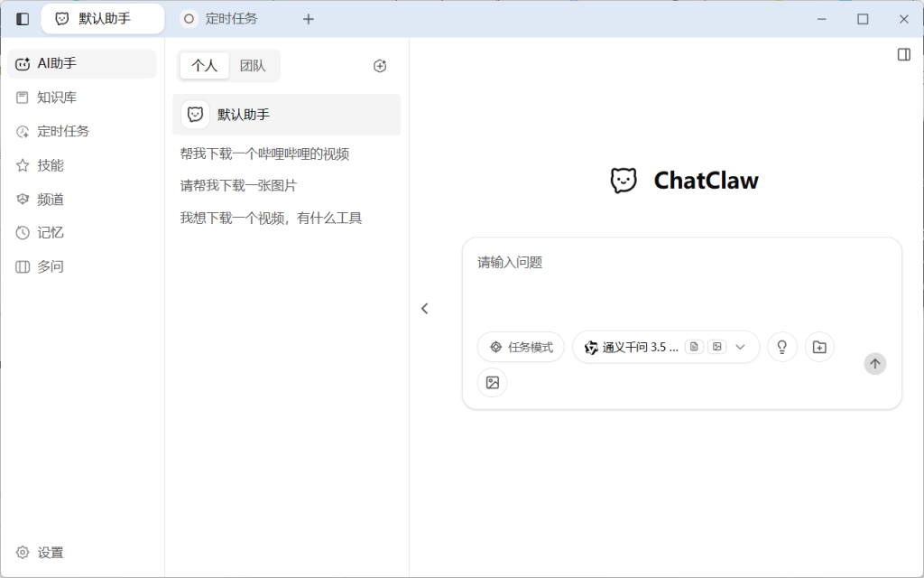Screen dimensions: 924x578
Task: Click the lightbulb icon in input bar
Action: [781, 346]
